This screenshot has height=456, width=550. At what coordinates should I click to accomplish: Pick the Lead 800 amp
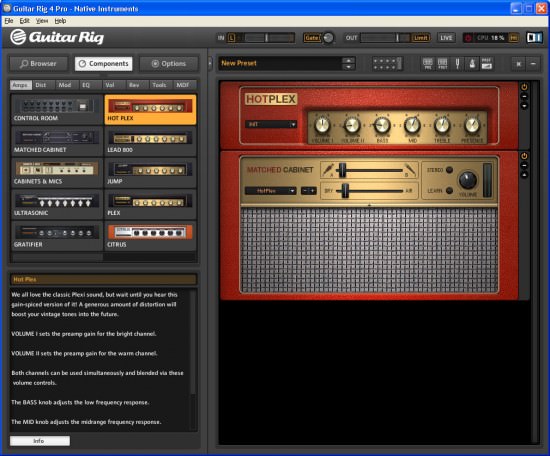(x=150, y=141)
